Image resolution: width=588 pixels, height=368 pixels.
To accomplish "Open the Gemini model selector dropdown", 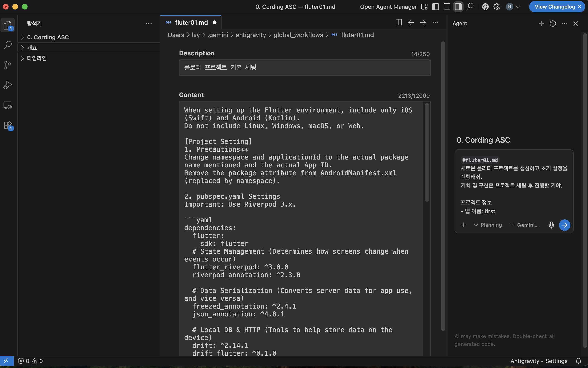I will pos(525,225).
